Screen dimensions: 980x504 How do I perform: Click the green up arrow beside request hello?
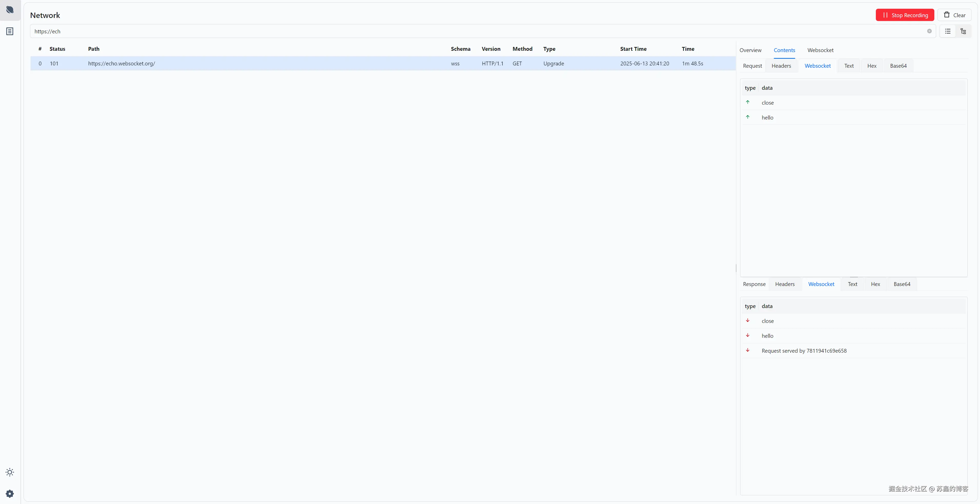click(x=748, y=117)
